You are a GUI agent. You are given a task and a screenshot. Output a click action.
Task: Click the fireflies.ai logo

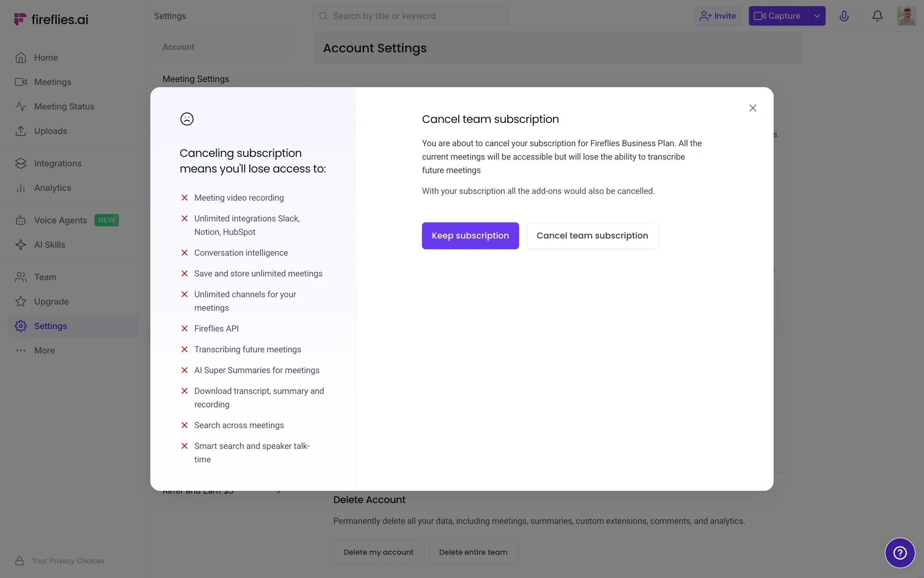(51, 19)
